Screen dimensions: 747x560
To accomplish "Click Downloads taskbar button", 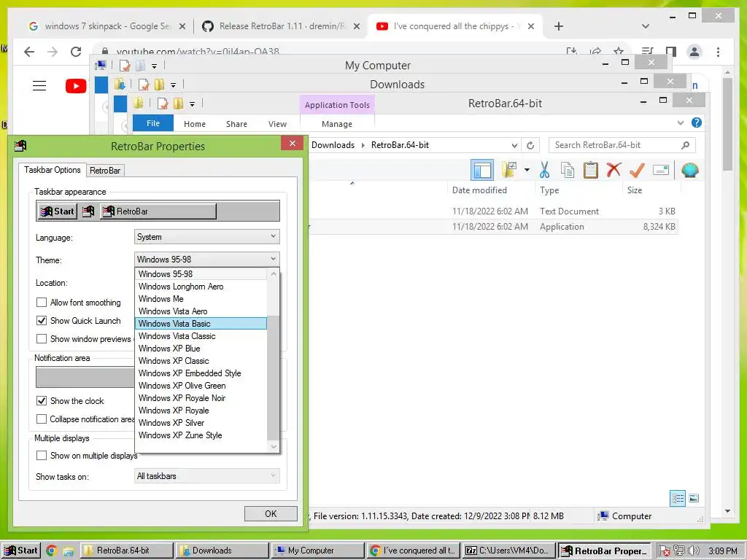I will tap(221, 551).
